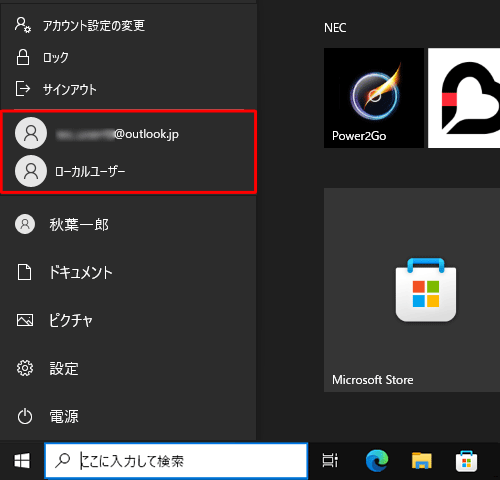
Task: Focus the taskbar search box
Action: click(x=176, y=461)
